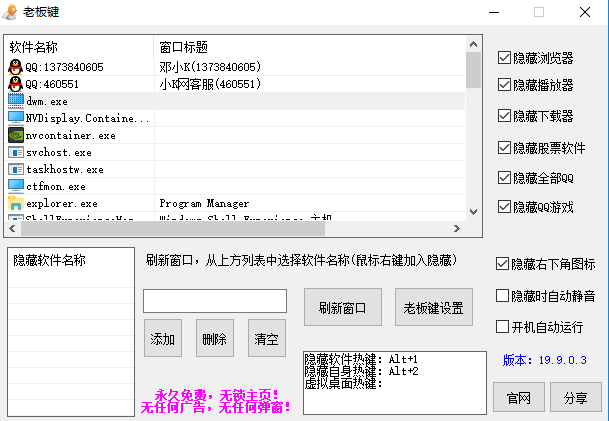609x421 pixels.
Task: Toggle the 隐藏浏览器 checkbox
Action: tap(504, 57)
